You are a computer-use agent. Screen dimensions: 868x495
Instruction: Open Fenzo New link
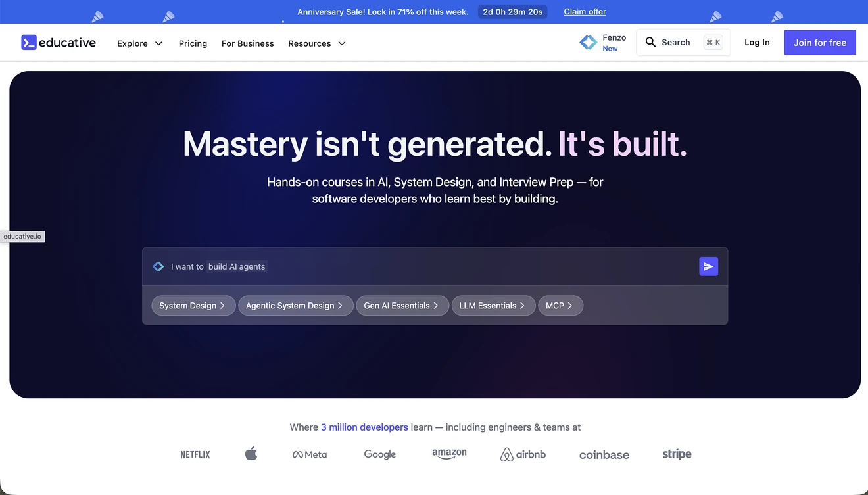point(603,43)
